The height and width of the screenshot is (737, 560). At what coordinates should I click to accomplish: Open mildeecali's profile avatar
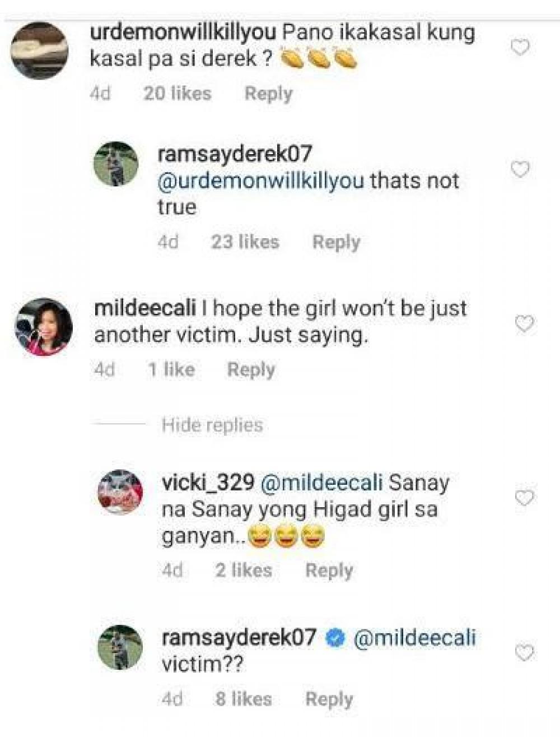click(44, 327)
